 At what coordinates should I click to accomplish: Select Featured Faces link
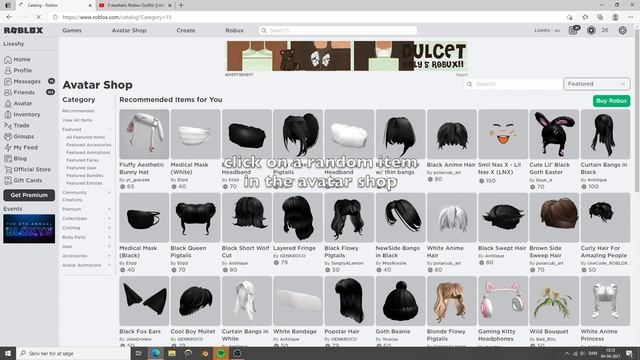[x=82, y=160]
